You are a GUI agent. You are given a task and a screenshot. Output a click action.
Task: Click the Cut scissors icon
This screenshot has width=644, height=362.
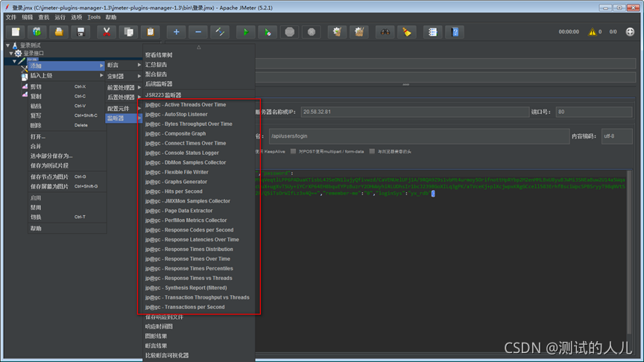(107, 32)
